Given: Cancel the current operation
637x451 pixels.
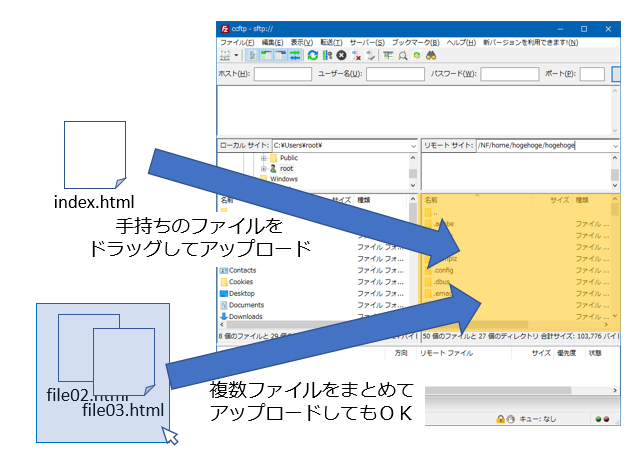Looking at the screenshot, I should click(341, 56).
